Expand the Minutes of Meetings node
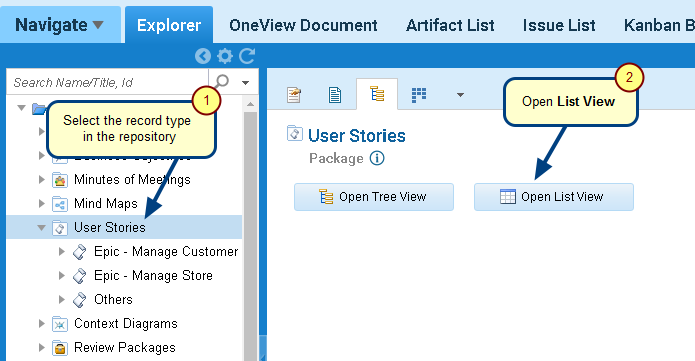Image resolution: width=695 pixels, height=361 pixels. [42, 180]
